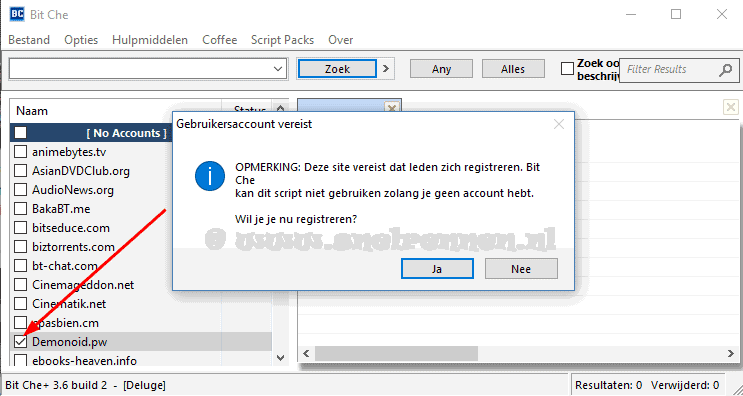The height and width of the screenshot is (396, 743).
Task: Select the animebytes.tv site name
Action: coord(69,152)
